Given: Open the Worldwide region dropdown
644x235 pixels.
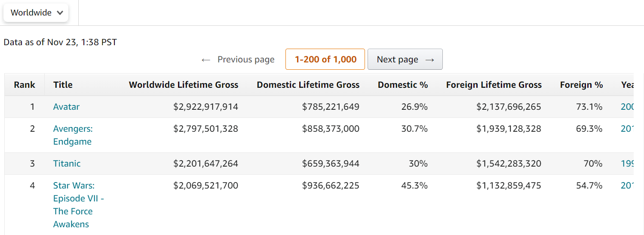Looking at the screenshot, I should pyautogui.click(x=36, y=12).
